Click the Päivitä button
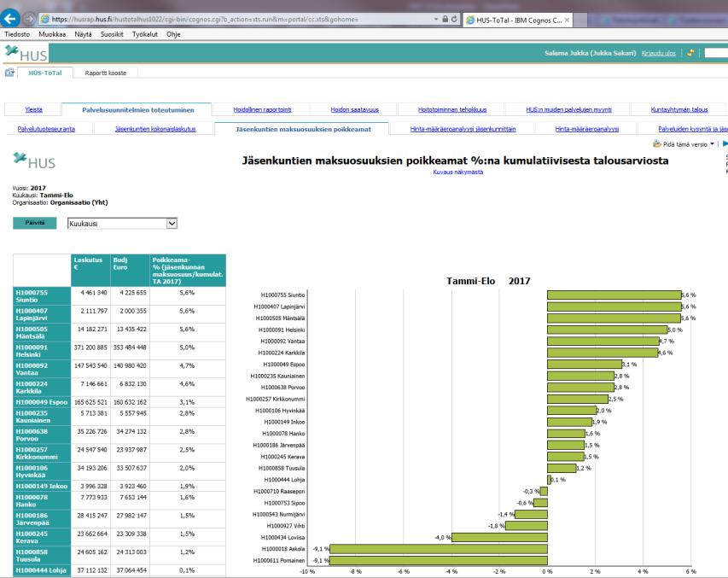The width and height of the screenshot is (728, 578). pyautogui.click(x=35, y=223)
